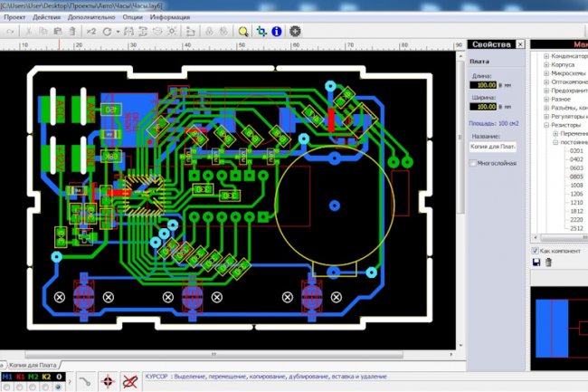Screen dimensions: 588x392
Task: Click the Название text field
Action: [x=493, y=146]
